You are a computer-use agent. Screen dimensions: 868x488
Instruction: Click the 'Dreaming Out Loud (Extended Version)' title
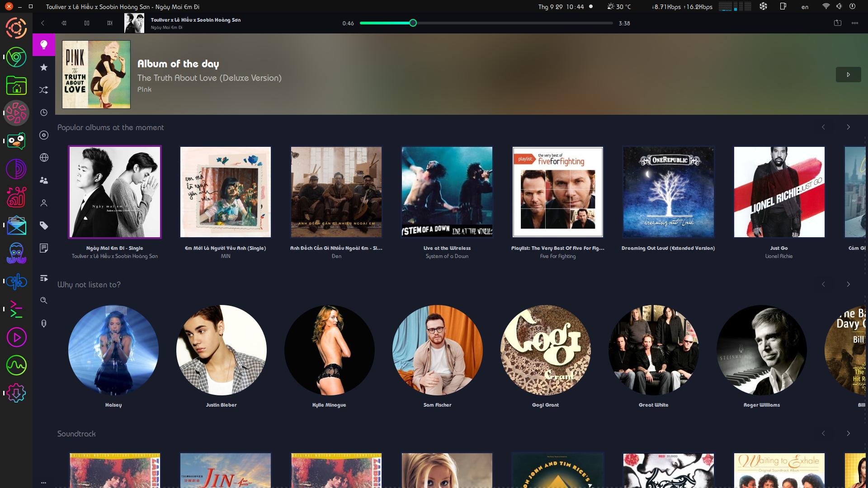tap(668, 248)
